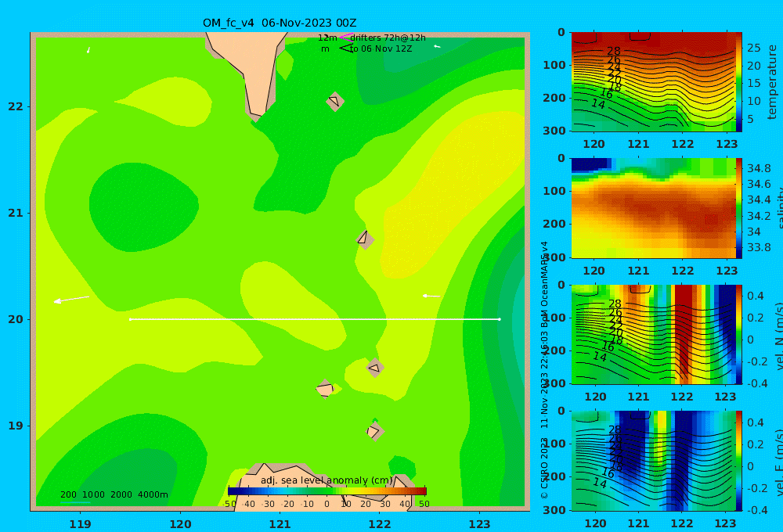Click the magenta drifter arrow legend marker
Image resolution: width=783 pixels, height=532 pixels.
pyautogui.click(x=345, y=37)
